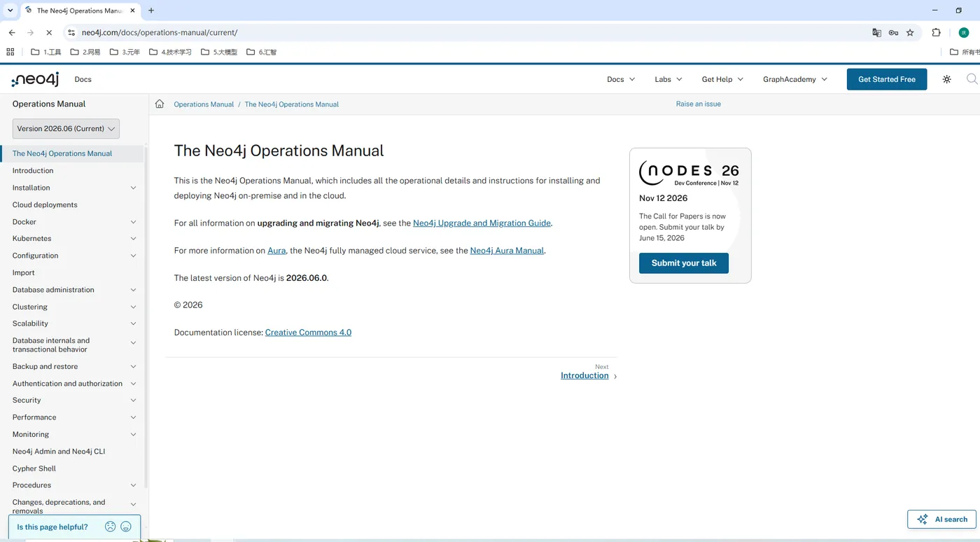Open the Labs dropdown menu
This screenshot has width=980, height=542.
(668, 79)
